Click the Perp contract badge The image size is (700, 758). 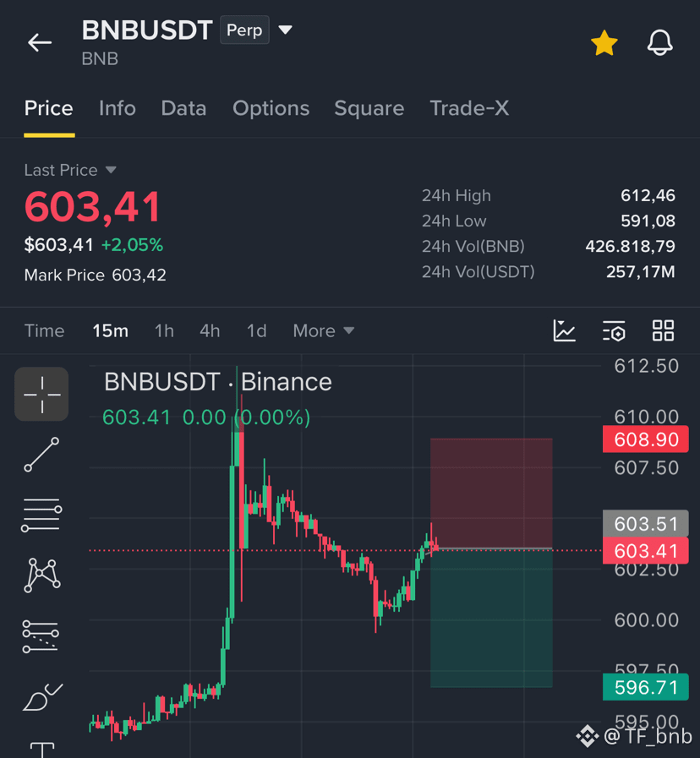[244, 30]
